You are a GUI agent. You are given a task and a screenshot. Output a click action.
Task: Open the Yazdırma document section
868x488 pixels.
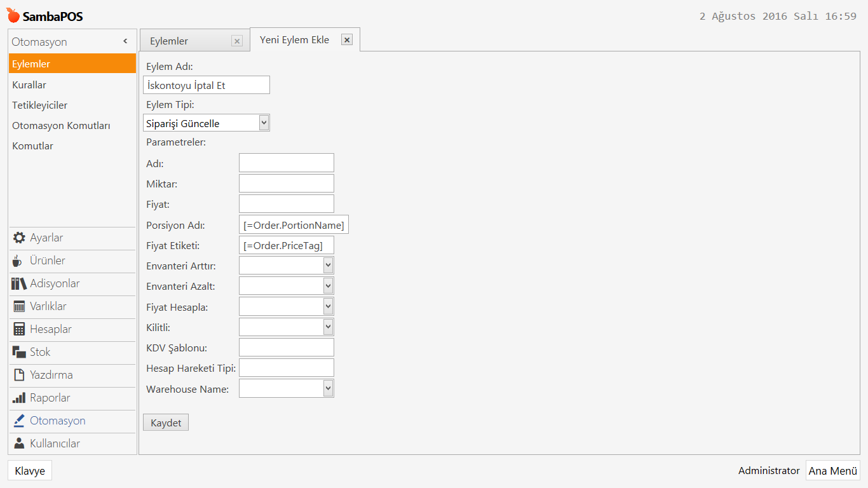72,375
